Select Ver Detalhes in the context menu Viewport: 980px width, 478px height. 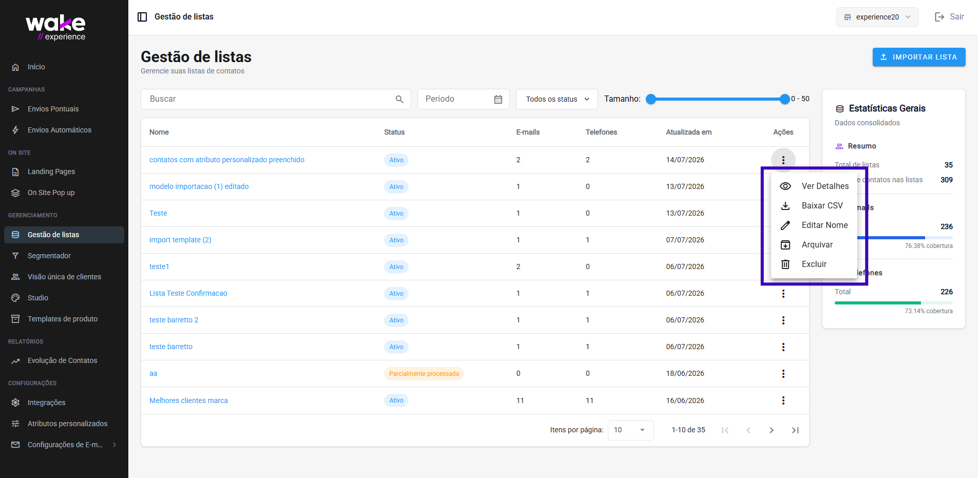coord(814,186)
